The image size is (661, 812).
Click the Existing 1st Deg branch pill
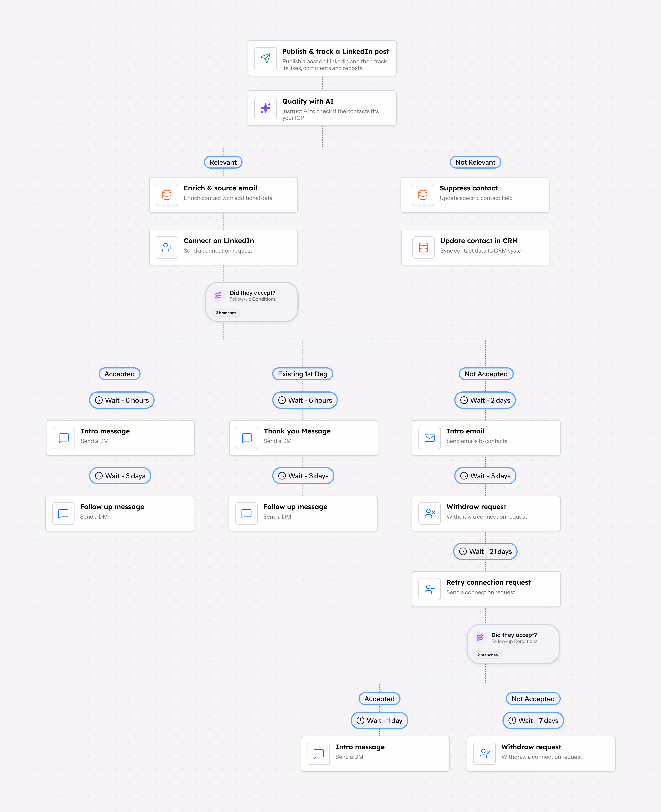coord(303,374)
